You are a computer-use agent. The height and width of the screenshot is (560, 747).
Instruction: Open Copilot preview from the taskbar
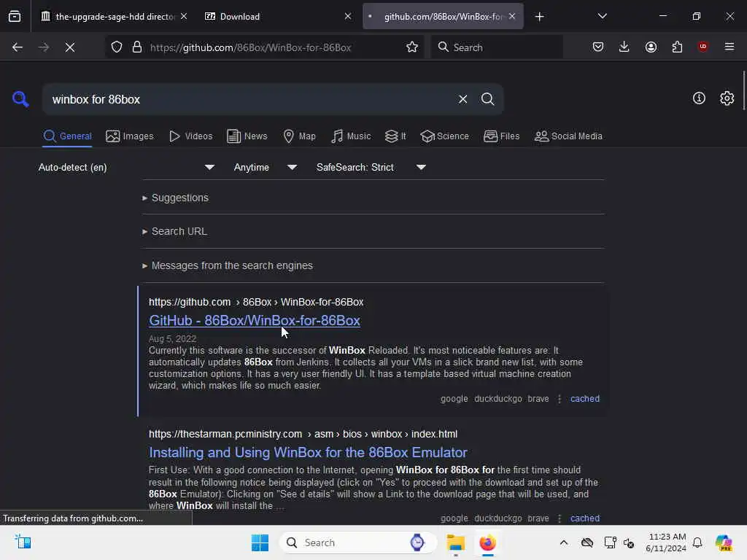coord(723,542)
